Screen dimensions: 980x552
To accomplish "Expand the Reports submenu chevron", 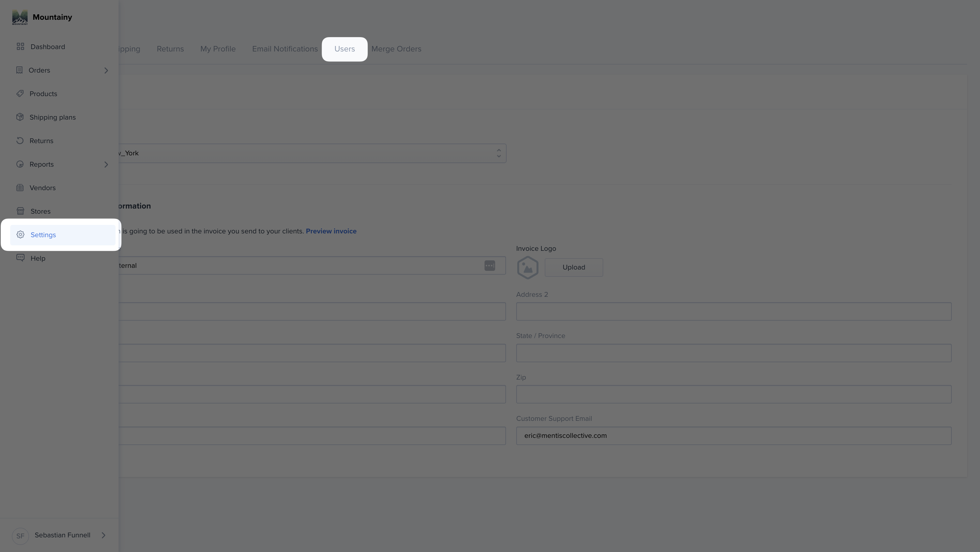I will coord(106,164).
